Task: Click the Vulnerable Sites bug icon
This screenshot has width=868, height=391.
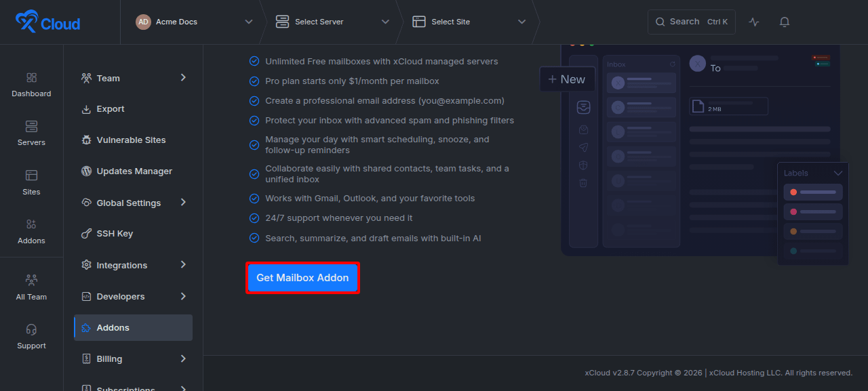Action: click(86, 140)
